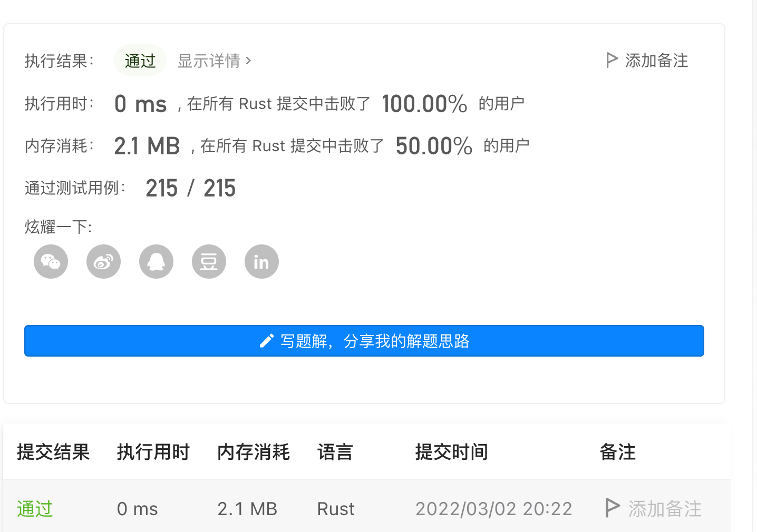The width and height of the screenshot is (757, 532).
Task: Share result via WeChat icon
Action: (51, 262)
